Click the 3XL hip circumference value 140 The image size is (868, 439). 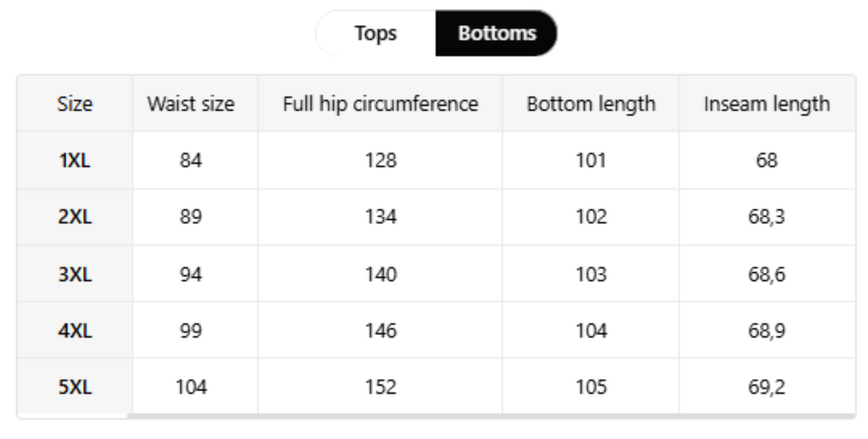[381, 274]
